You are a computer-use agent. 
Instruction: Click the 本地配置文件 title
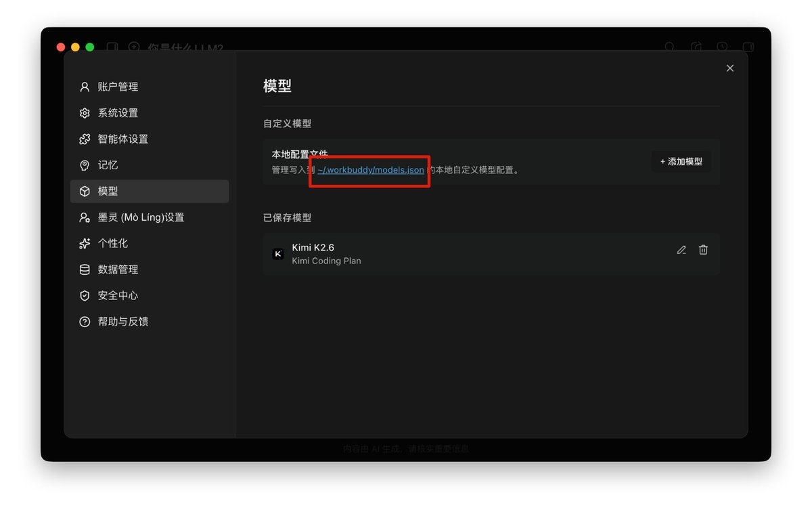(x=300, y=156)
